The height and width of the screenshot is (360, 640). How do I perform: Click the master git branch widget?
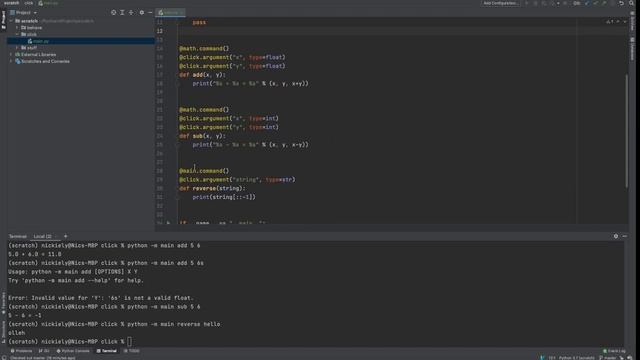[607, 358]
